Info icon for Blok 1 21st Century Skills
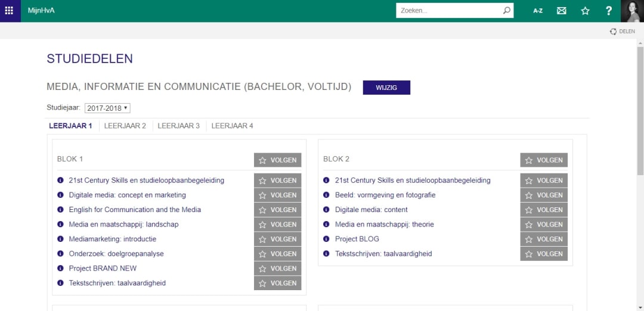 point(60,180)
